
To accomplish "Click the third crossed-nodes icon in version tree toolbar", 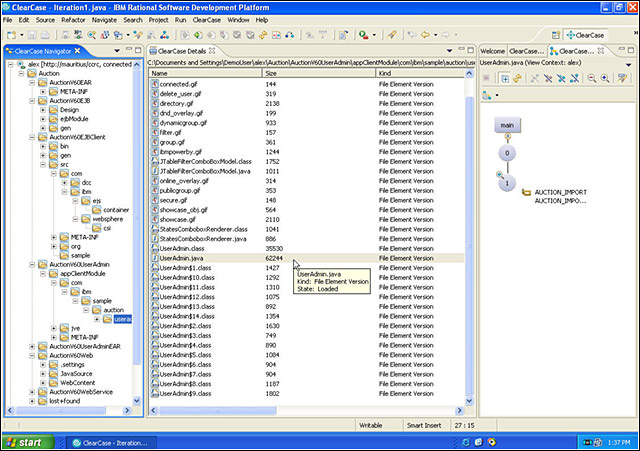I will [x=575, y=78].
